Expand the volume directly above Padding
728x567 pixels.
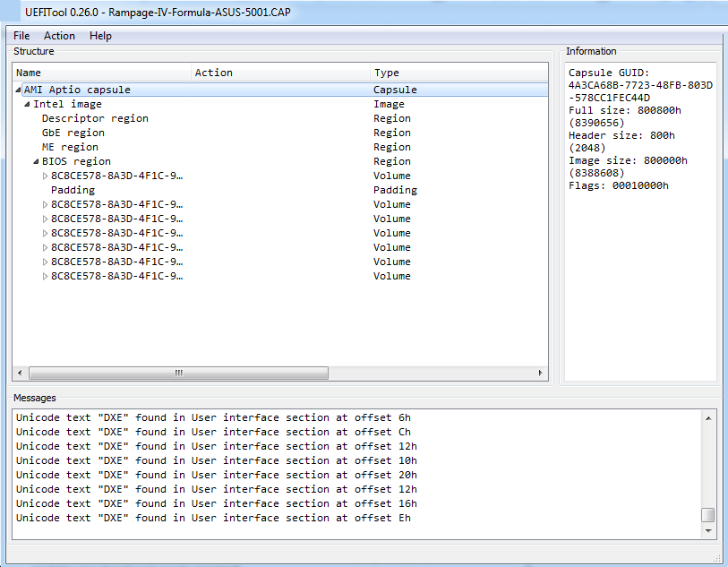(45, 176)
